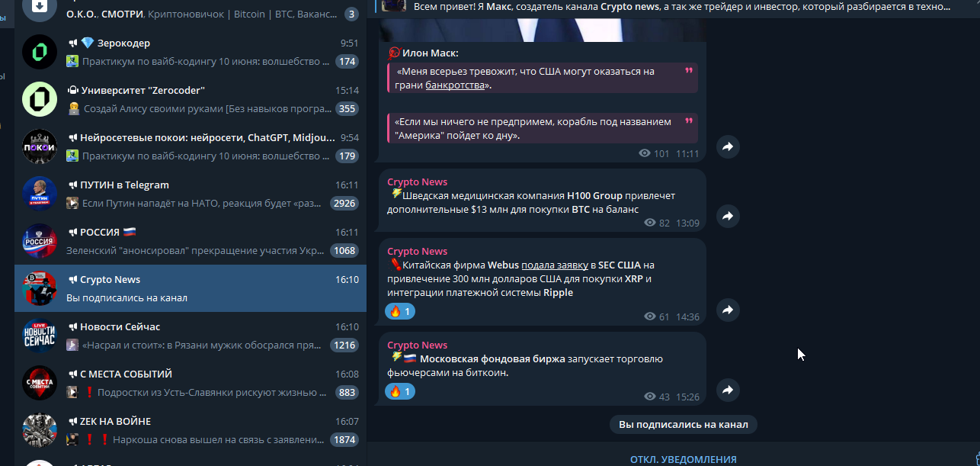The height and width of the screenshot is (466, 980).
Task: Select Новости Сейчас channel
Action: point(191,336)
